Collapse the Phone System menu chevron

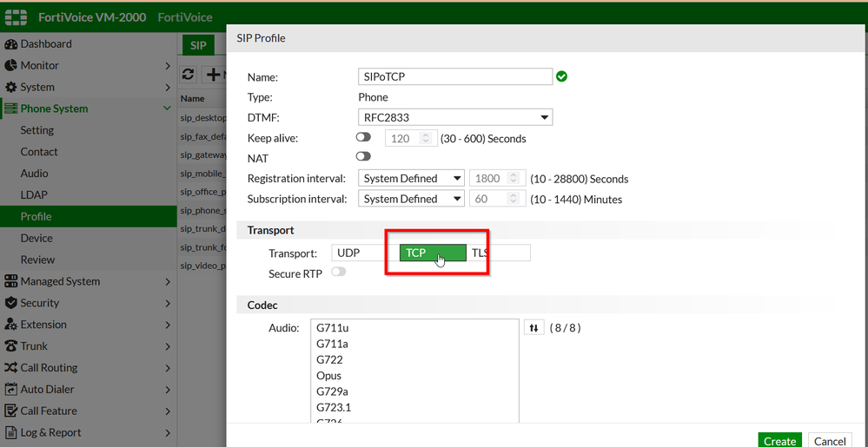point(167,108)
